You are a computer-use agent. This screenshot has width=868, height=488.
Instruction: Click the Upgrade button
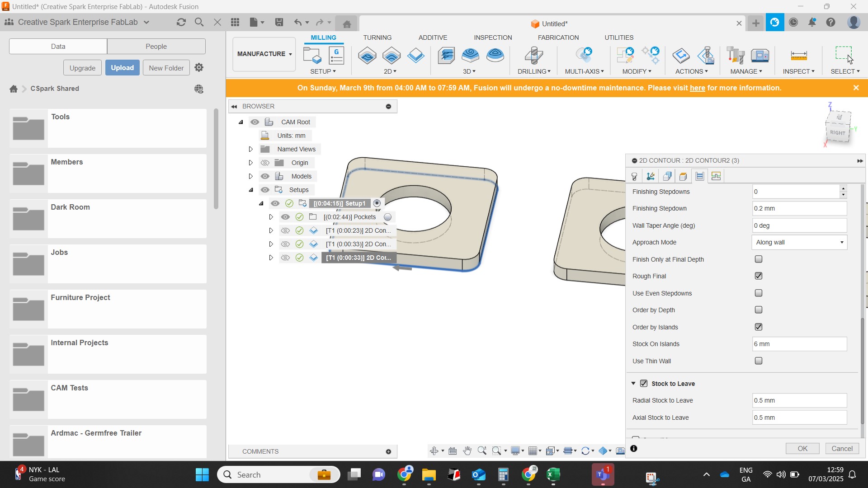[x=82, y=68]
